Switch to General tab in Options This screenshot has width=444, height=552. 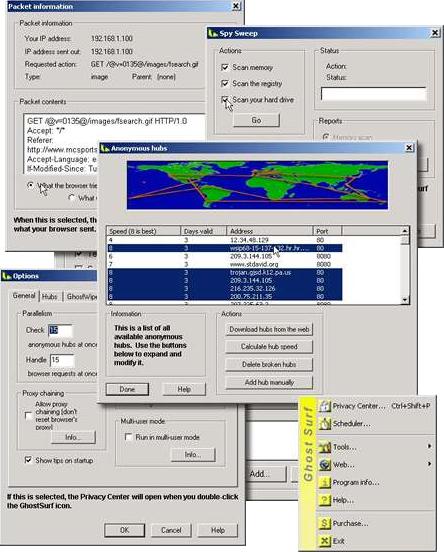[x=24, y=296]
